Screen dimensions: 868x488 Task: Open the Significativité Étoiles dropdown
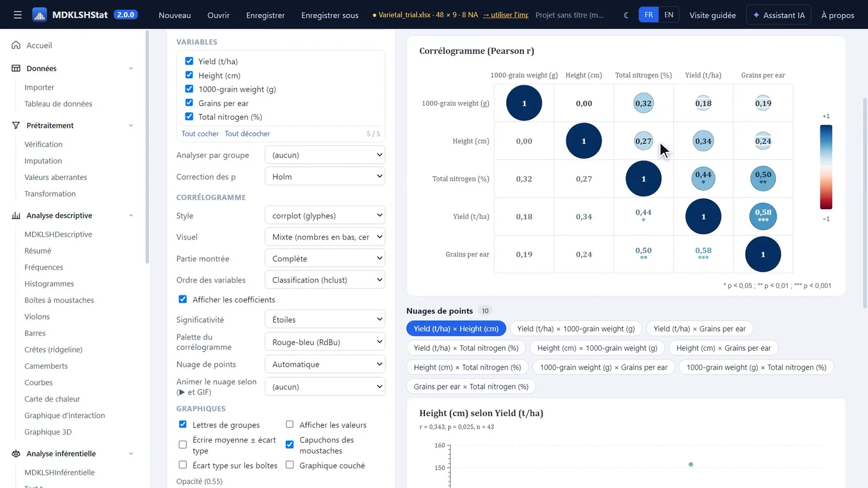tap(325, 319)
